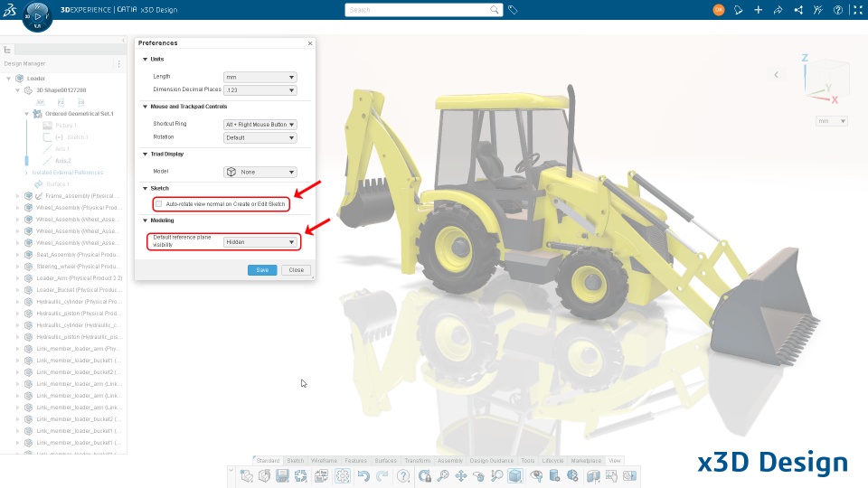Image resolution: width=868 pixels, height=488 pixels.
Task: Click the toolbar help question mark icon
Action: coord(403,476)
